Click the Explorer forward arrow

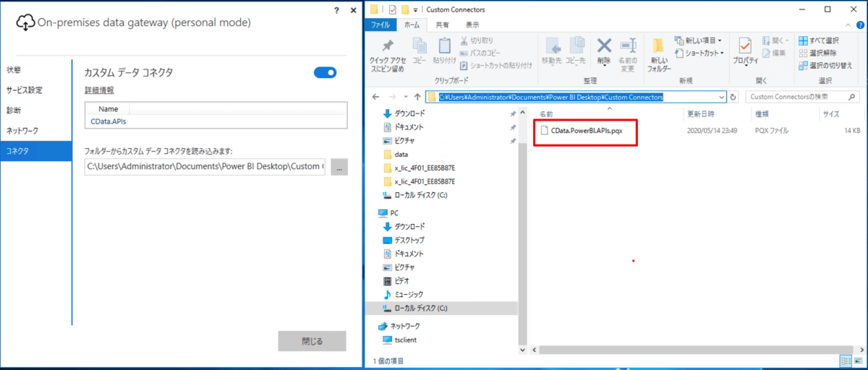coord(392,97)
